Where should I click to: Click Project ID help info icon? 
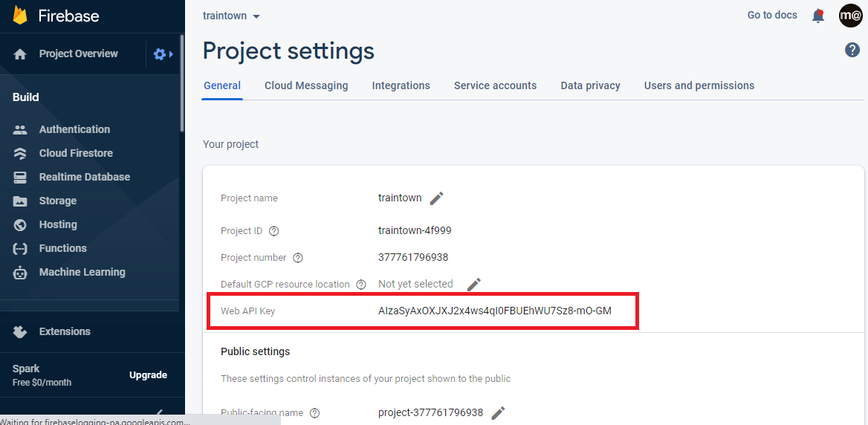tap(274, 231)
